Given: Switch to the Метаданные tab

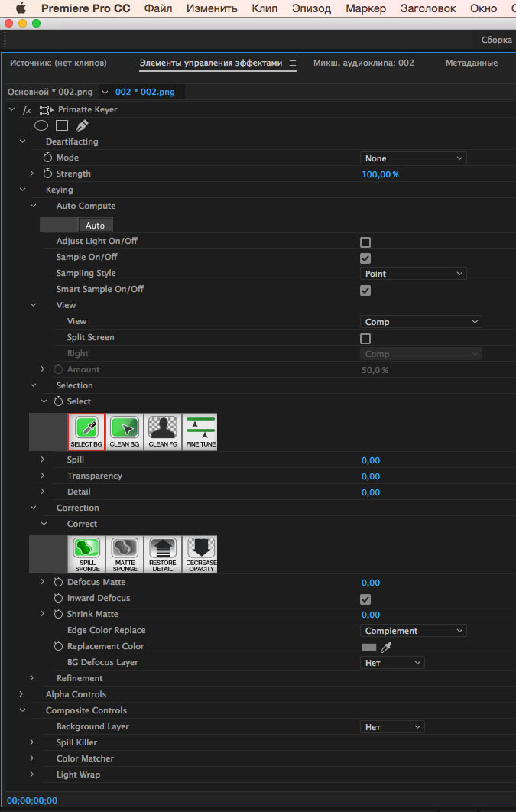Looking at the screenshot, I should tap(472, 63).
